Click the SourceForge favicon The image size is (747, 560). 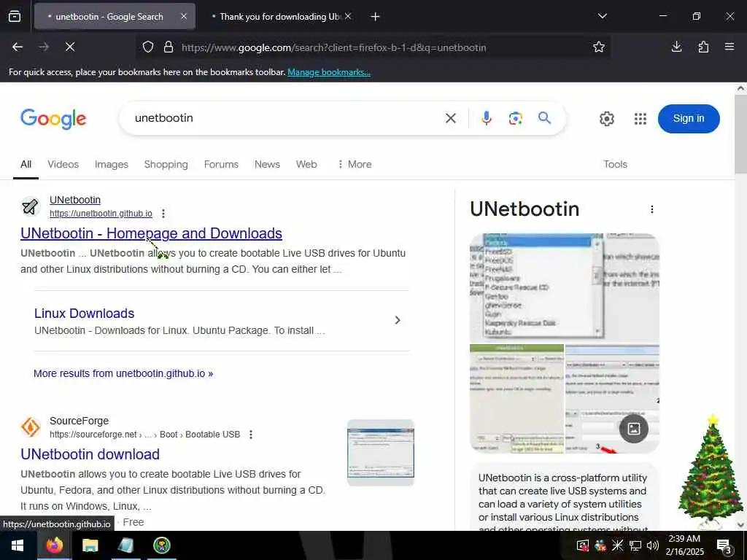tap(31, 427)
